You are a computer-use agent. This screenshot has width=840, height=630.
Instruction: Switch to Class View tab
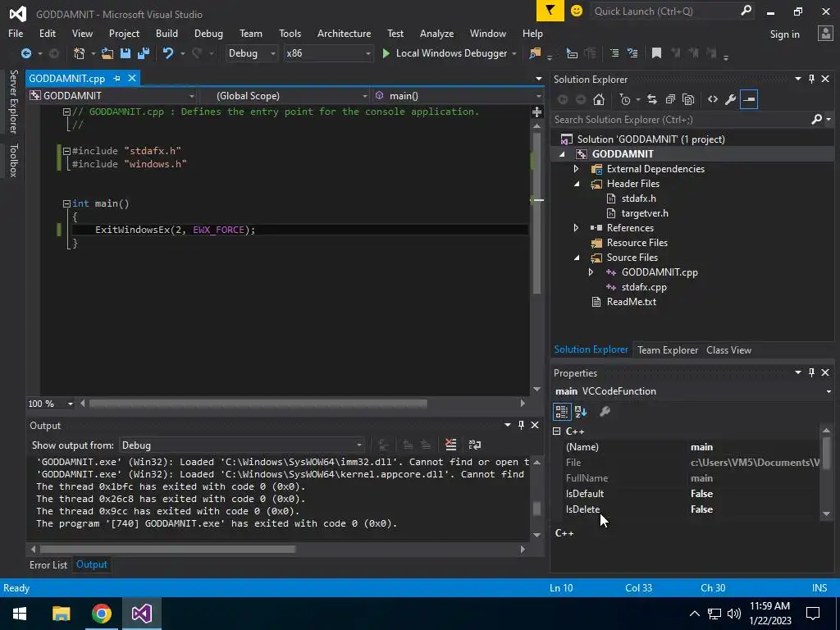pyautogui.click(x=728, y=349)
